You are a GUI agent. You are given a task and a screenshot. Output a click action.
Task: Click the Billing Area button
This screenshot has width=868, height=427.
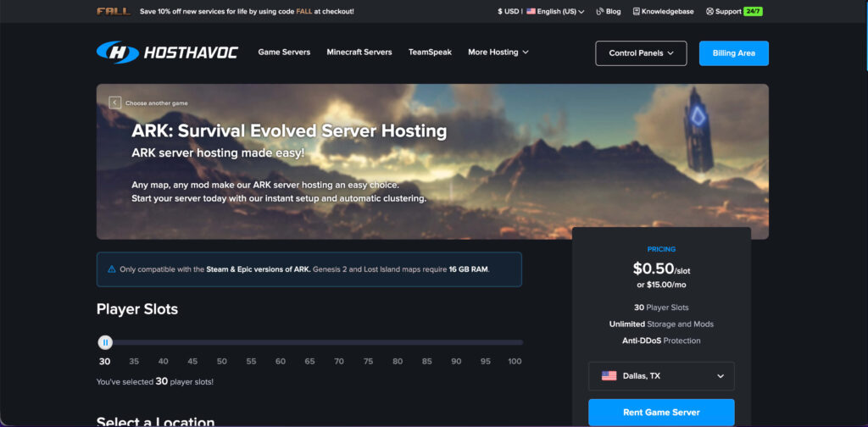pos(733,53)
